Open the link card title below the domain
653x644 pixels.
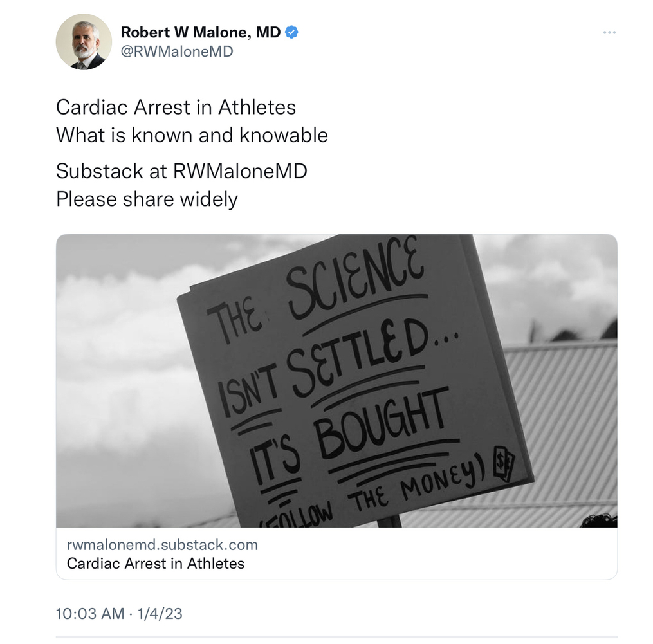pos(156,564)
